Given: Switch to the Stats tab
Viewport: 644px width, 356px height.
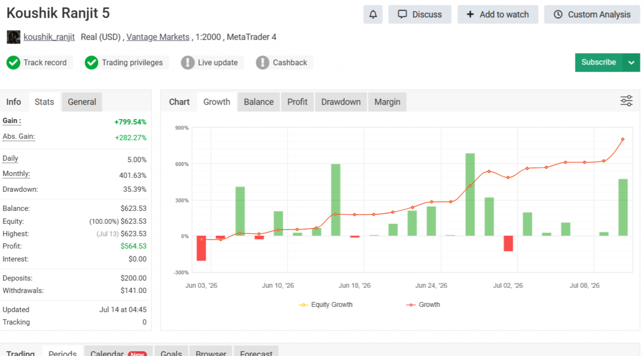Looking at the screenshot, I should click(x=44, y=102).
